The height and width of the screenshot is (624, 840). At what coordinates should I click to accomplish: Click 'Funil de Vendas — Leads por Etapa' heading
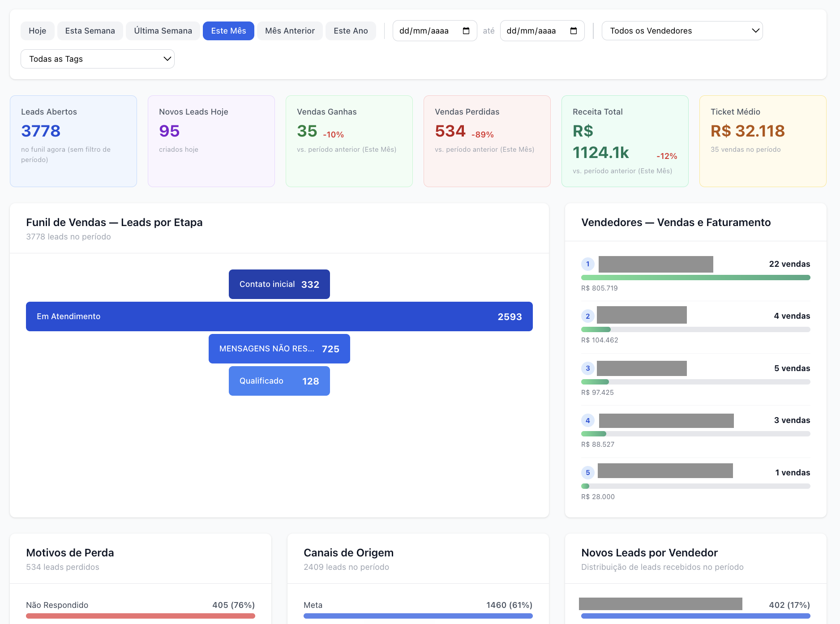[114, 222]
